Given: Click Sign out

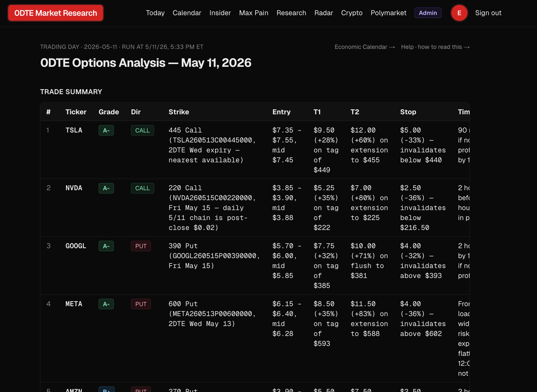Looking at the screenshot, I should pyautogui.click(x=488, y=13).
